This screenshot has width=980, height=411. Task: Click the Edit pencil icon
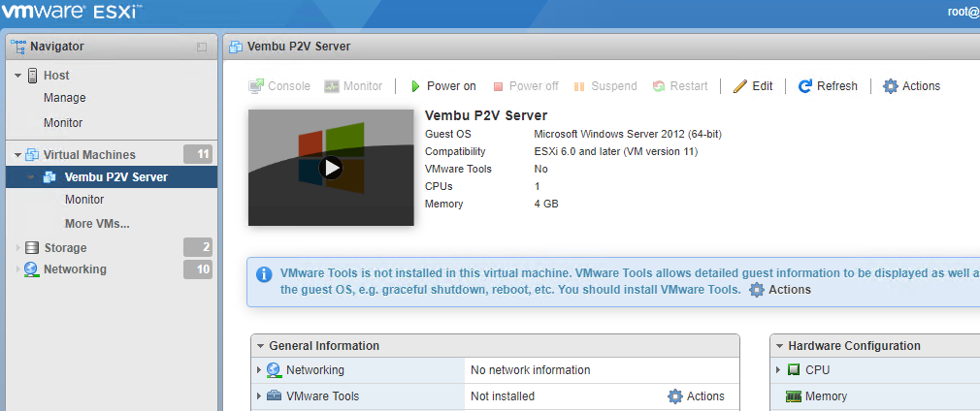coord(740,86)
